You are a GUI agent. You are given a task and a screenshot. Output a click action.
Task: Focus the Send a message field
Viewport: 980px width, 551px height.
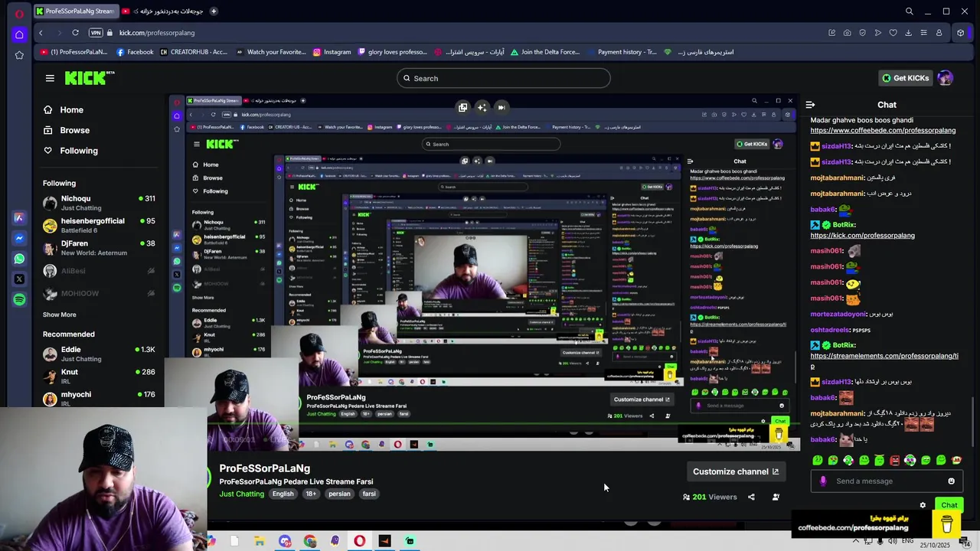tap(887, 481)
